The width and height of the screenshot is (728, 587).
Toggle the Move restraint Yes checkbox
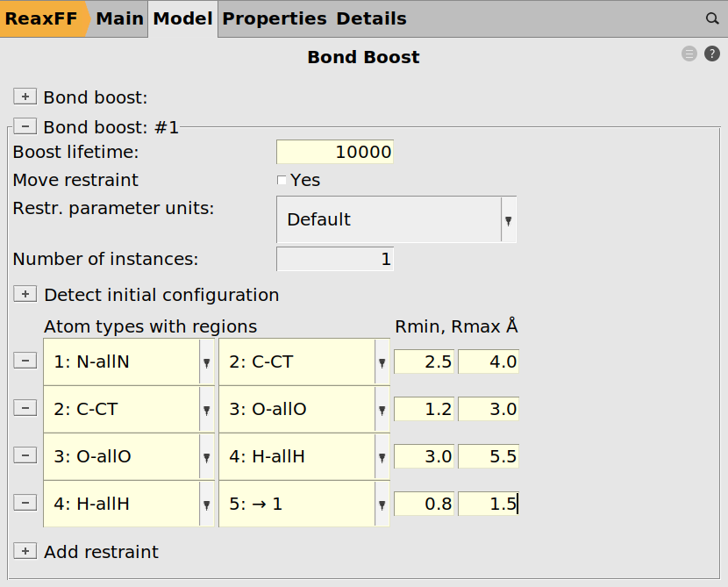(x=282, y=181)
